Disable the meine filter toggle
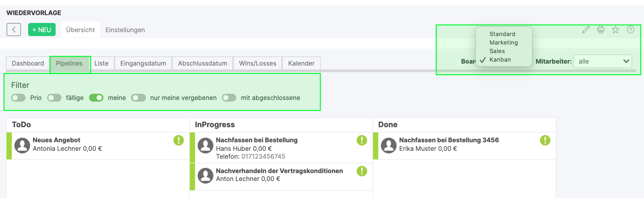Screen dimensions: 644x198 tap(96, 98)
